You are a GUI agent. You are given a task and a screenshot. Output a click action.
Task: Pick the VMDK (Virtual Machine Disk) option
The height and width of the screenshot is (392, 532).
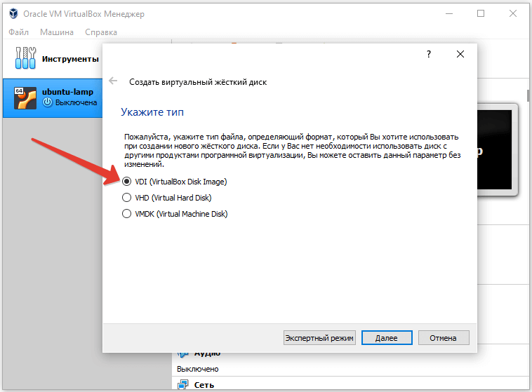point(127,214)
